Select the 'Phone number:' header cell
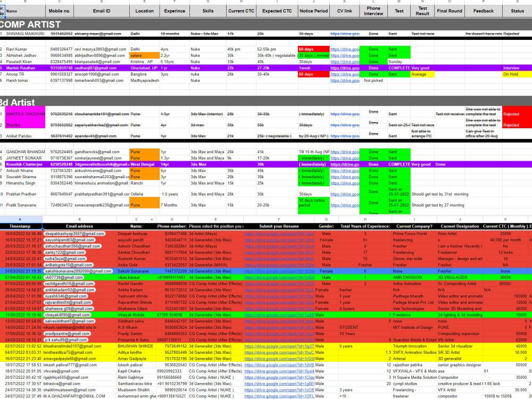532x399 pixels. point(172,226)
